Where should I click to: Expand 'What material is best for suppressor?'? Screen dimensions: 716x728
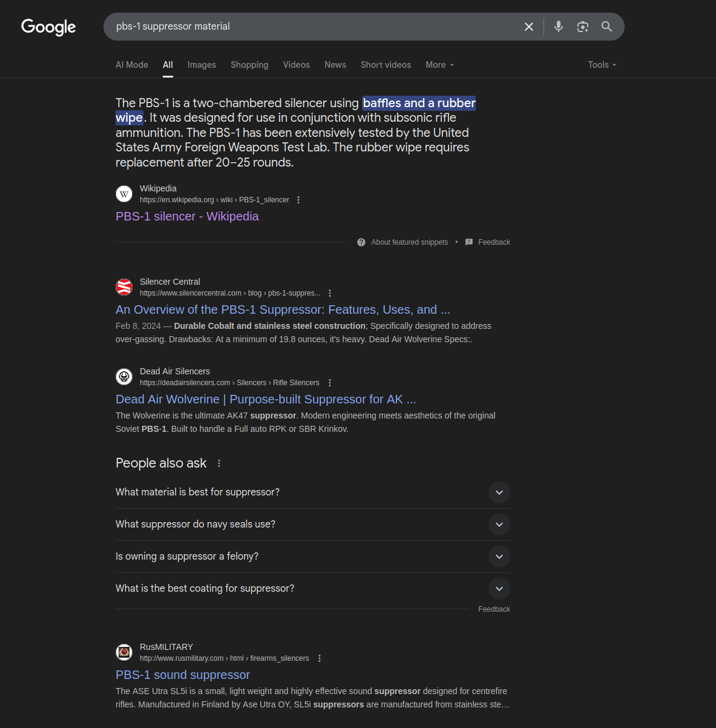tap(313, 492)
